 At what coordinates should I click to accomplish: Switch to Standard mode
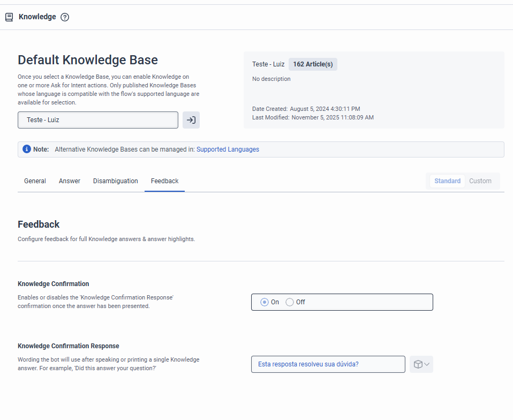[447, 181]
